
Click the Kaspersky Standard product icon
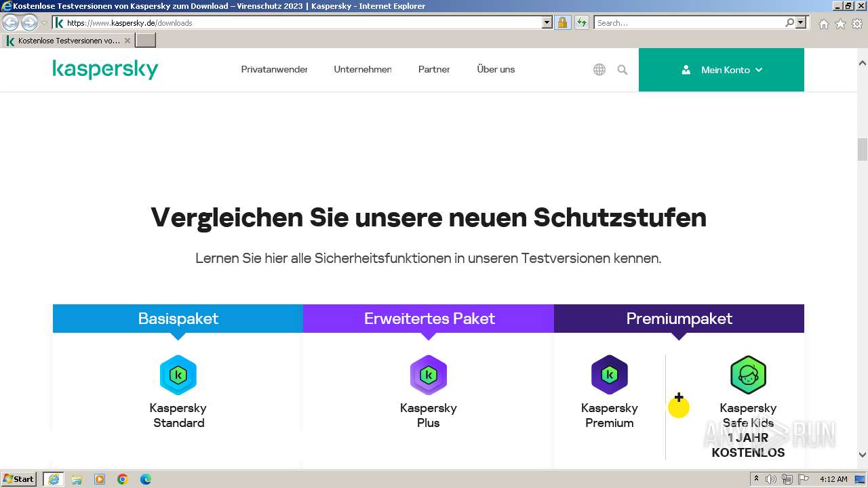pos(178,375)
